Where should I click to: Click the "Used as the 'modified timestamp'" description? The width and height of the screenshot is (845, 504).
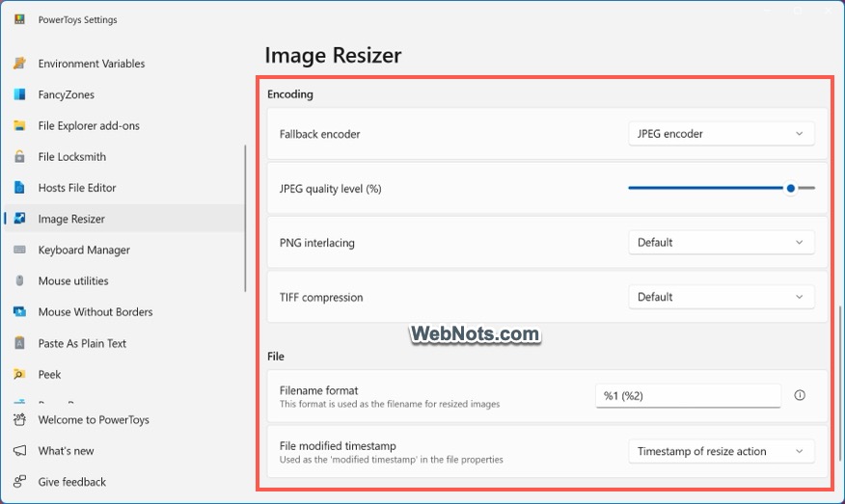point(392,460)
